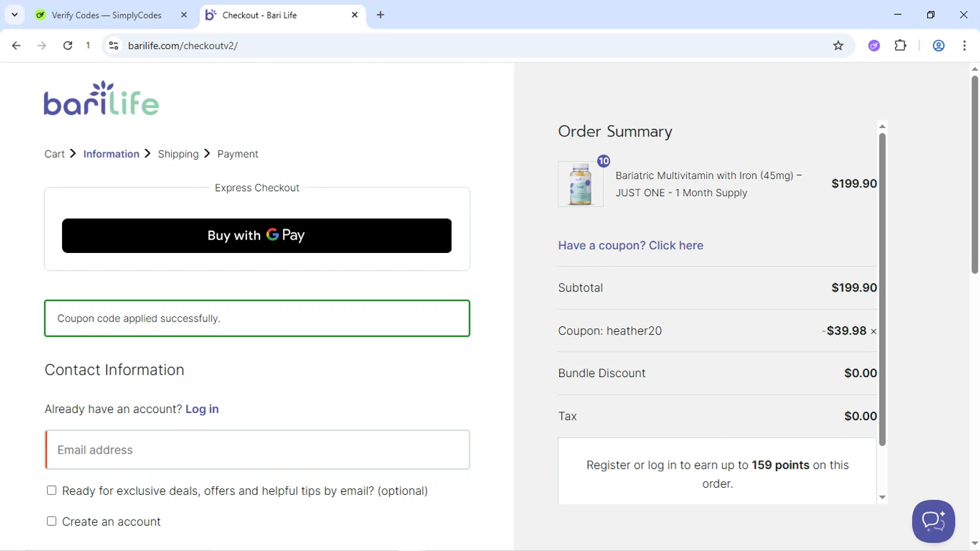
Task: Switch to the Checkout - Bari Life tab
Action: pos(281,15)
